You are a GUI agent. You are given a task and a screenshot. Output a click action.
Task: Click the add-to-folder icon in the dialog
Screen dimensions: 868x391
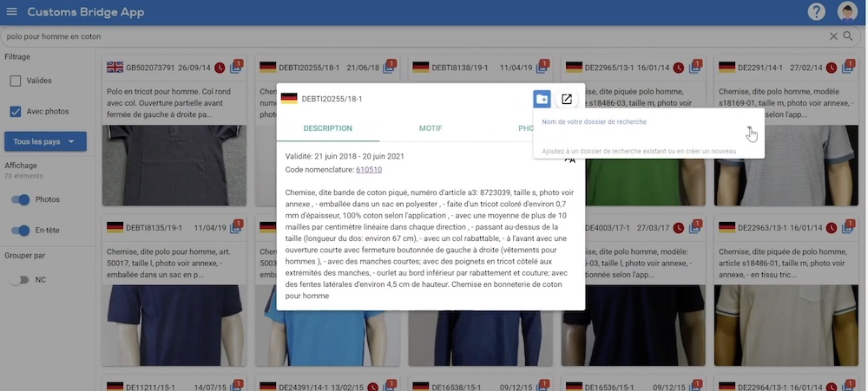click(542, 99)
